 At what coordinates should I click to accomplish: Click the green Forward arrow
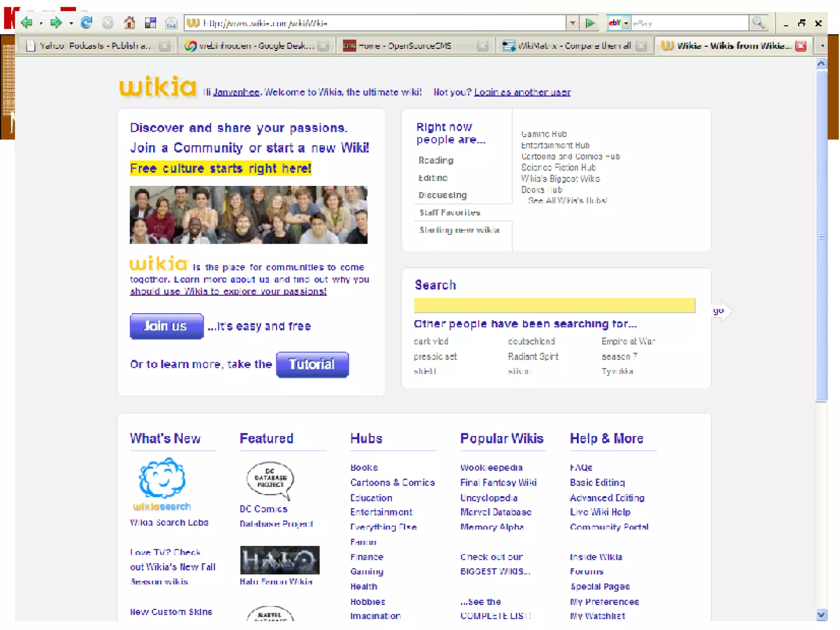(55, 23)
